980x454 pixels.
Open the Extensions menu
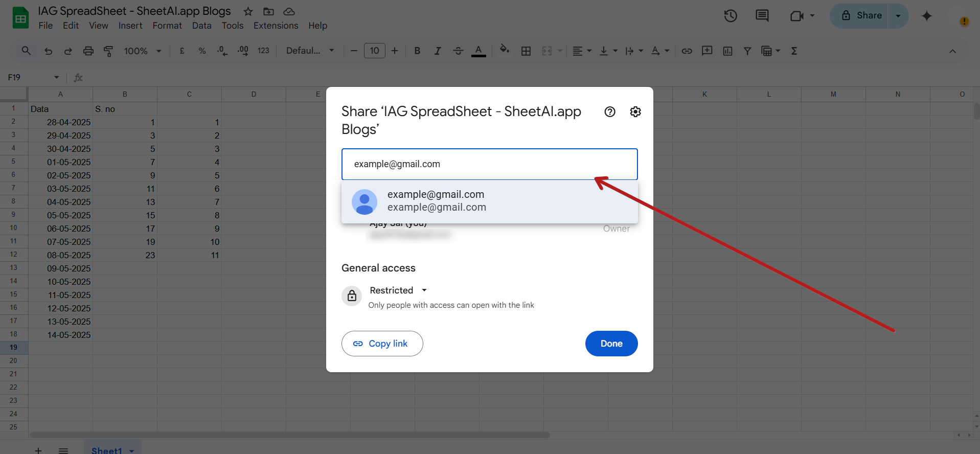coord(276,26)
